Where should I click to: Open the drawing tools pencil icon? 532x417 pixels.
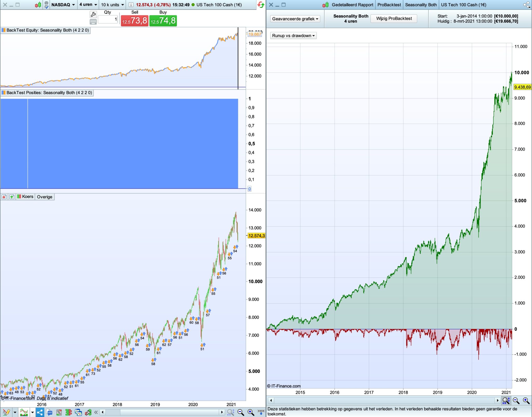(x=6, y=412)
